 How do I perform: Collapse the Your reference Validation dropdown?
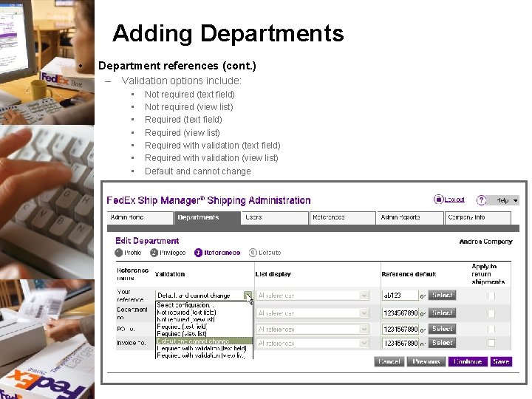(x=248, y=296)
